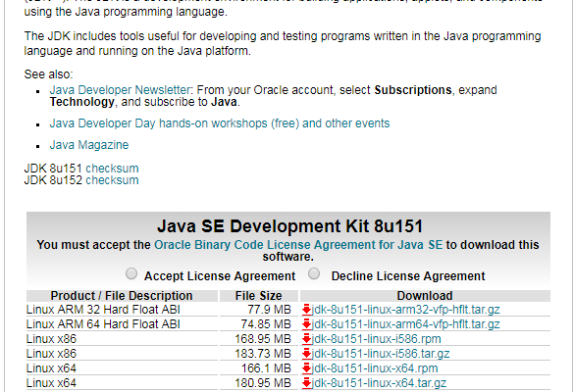This screenshot has height=392, width=574.
Task: Click red download arrow for i586.tar.gz
Action: coord(306,354)
